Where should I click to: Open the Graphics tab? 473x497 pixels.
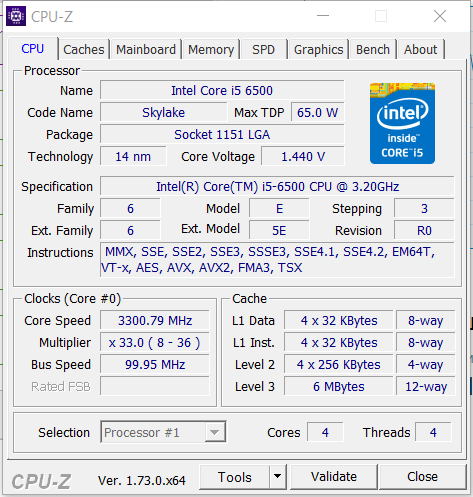(318, 49)
